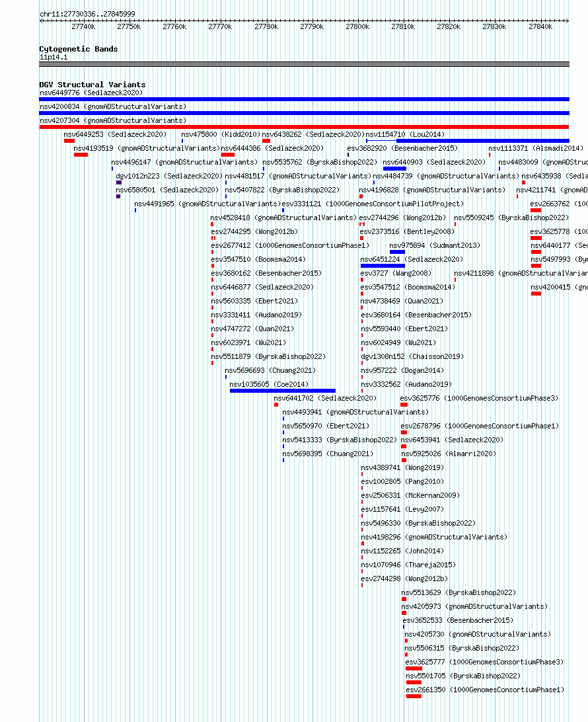Click the nsv6449776 (Sedlazeck2020) variant label
The image size is (588, 722).
coord(91,93)
